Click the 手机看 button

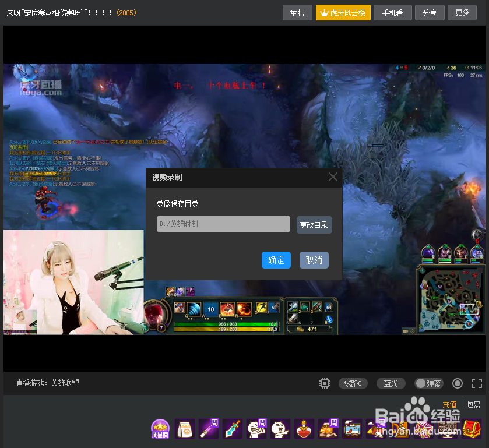[x=393, y=12]
